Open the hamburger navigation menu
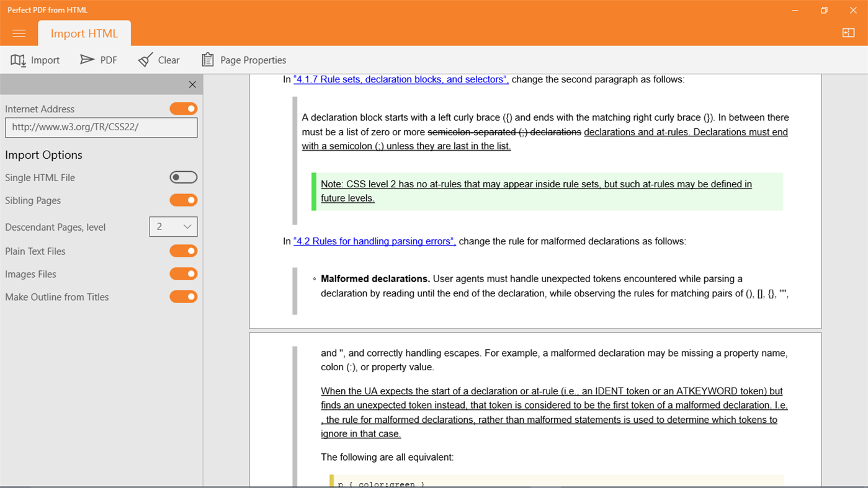The height and width of the screenshot is (488, 868). [19, 33]
